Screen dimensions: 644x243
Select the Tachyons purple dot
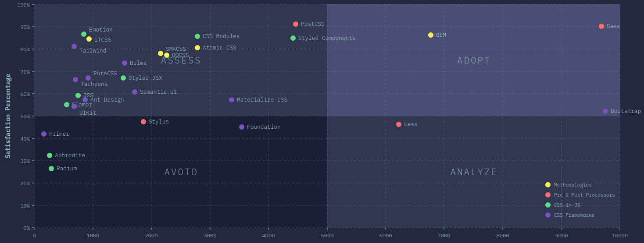[x=75, y=80]
